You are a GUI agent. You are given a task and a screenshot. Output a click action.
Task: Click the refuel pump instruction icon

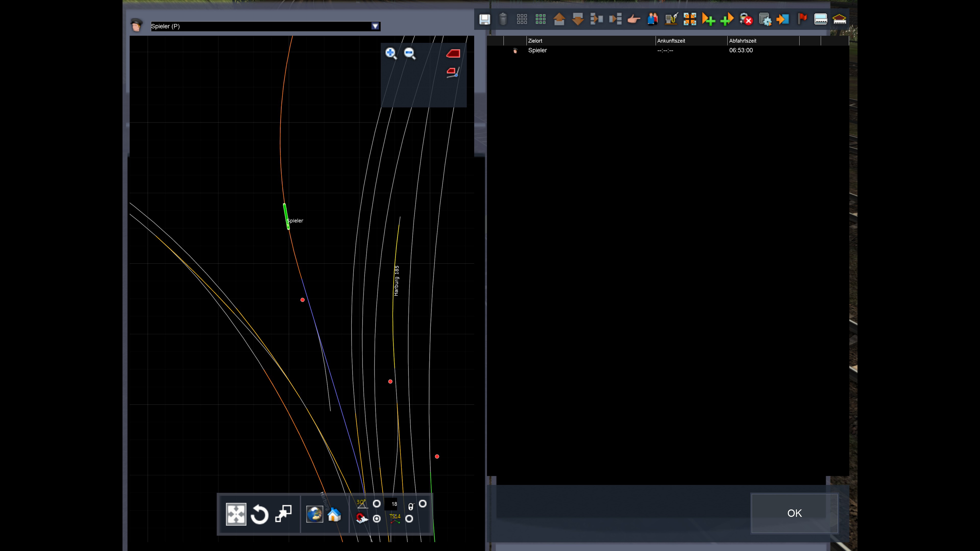(x=671, y=19)
